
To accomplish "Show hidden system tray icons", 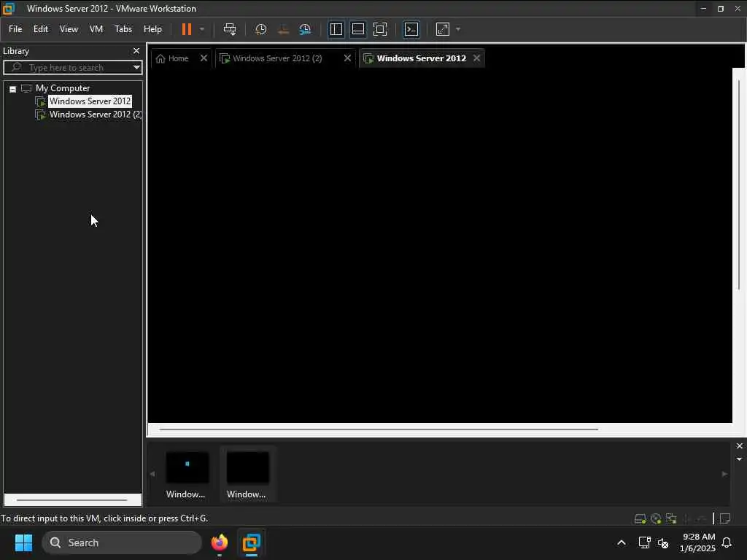I will coord(622,542).
